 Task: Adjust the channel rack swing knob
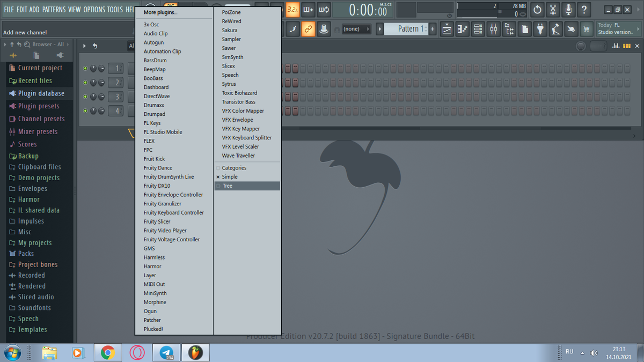(x=581, y=46)
